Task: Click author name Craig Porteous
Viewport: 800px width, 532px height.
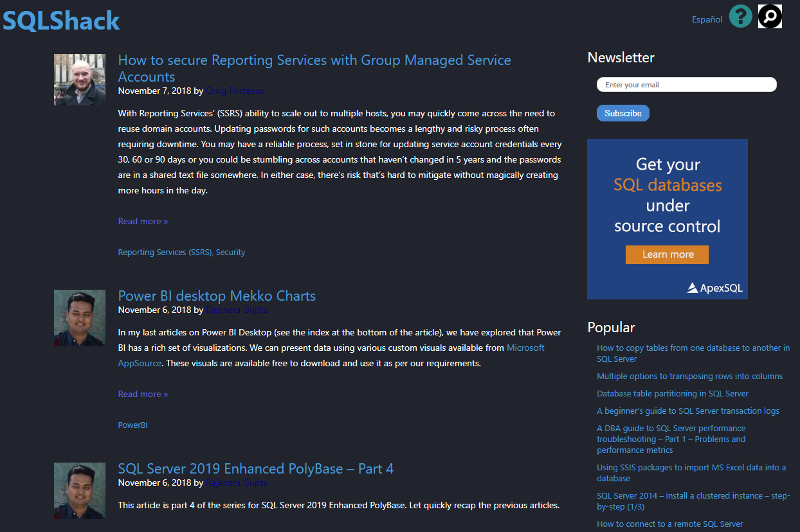Action: pyautogui.click(x=235, y=91)
